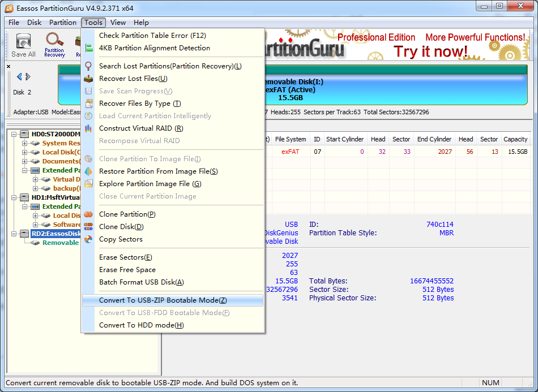Expand the Virtual D partition node
The width and height of the screenshot is (538, 392).
[x=35, y=179]
